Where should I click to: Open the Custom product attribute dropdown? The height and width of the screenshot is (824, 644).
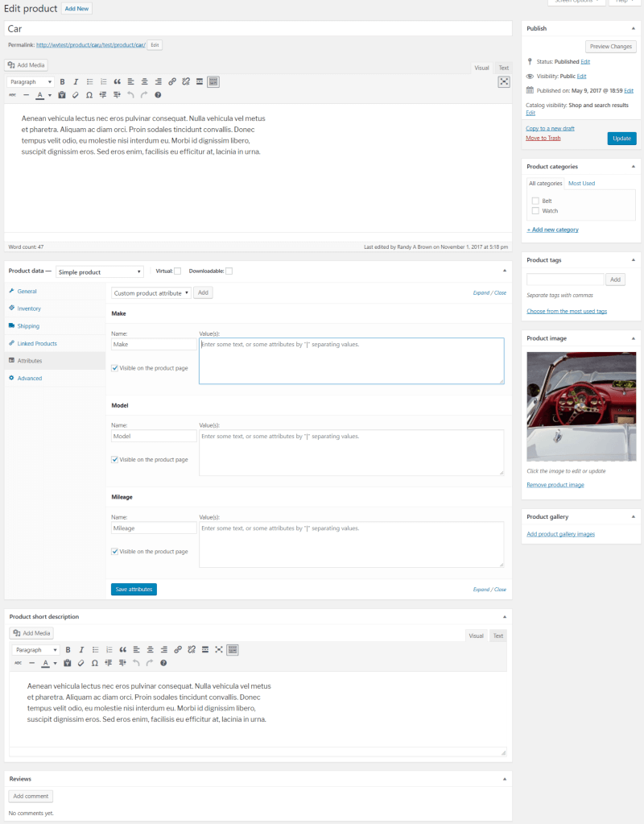click(151, 292)
